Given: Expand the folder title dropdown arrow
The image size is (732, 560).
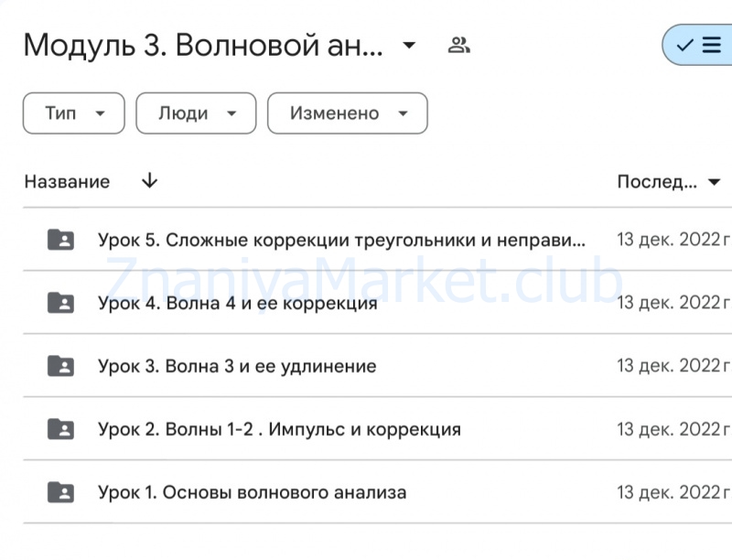Looking at the screenshot, I should pos(408,44).
